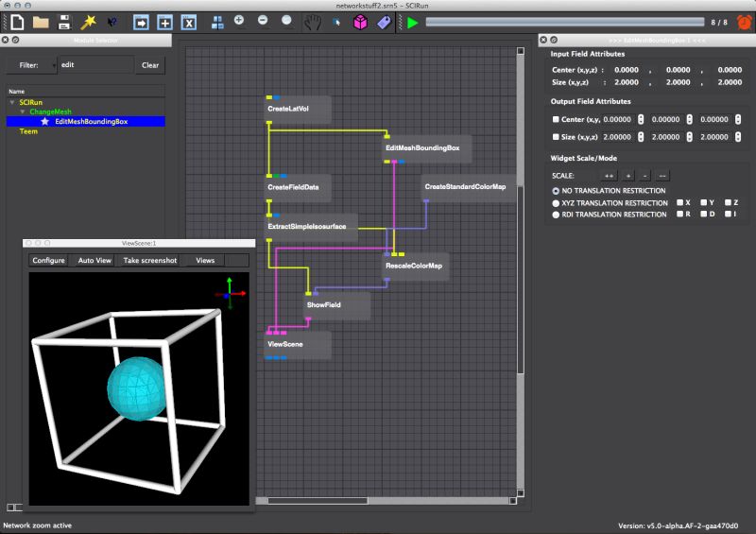Viewport: 756px width, 534px height.
Task: Open a network file with folder icon
Action: click(x=41, y=22)
